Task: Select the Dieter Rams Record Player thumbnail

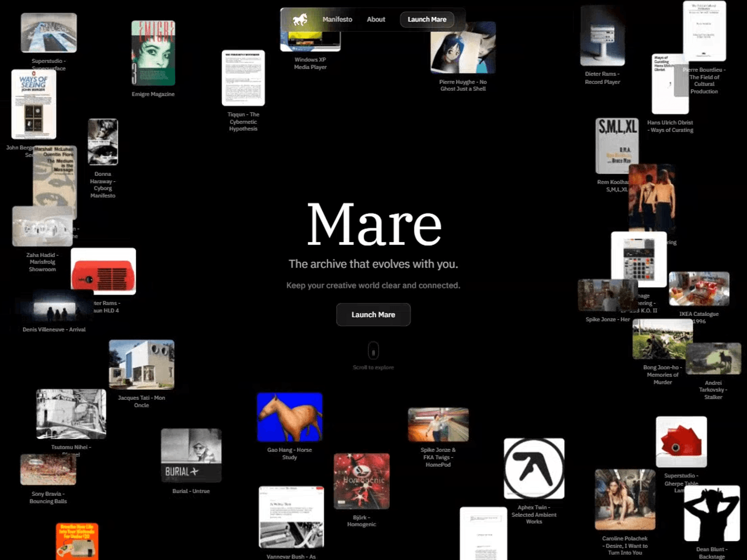Action: coord(602,36)
